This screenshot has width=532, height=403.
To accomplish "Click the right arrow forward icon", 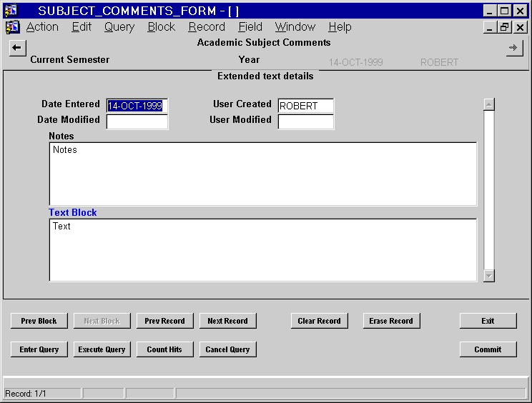I will tap(514, 48).
